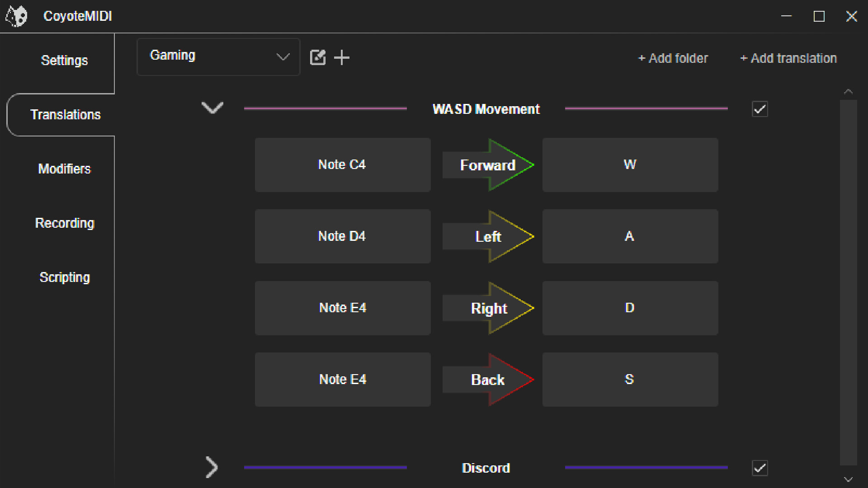The width and height of the screenshot is (868, 488).
Task: Toggle the Discord folder checkbox
Action: point(760,468)
